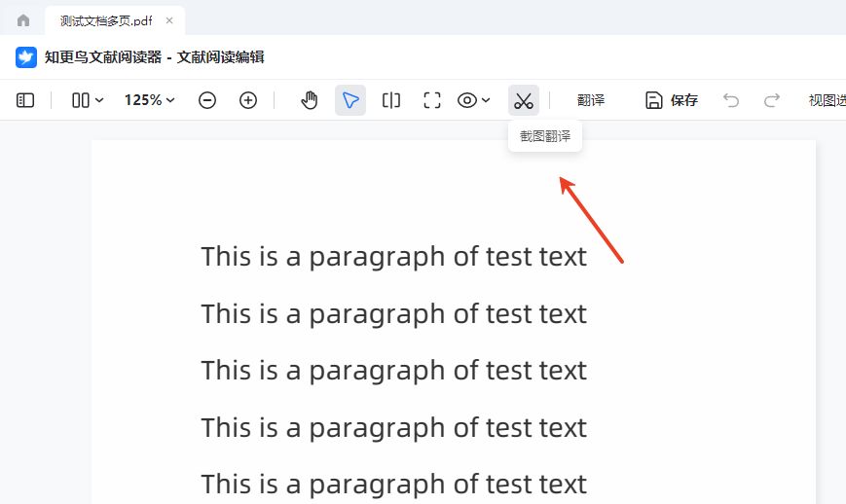The image size is (846, 504).
Task: Zoom in with the plus icon
Action: (248, 100)
